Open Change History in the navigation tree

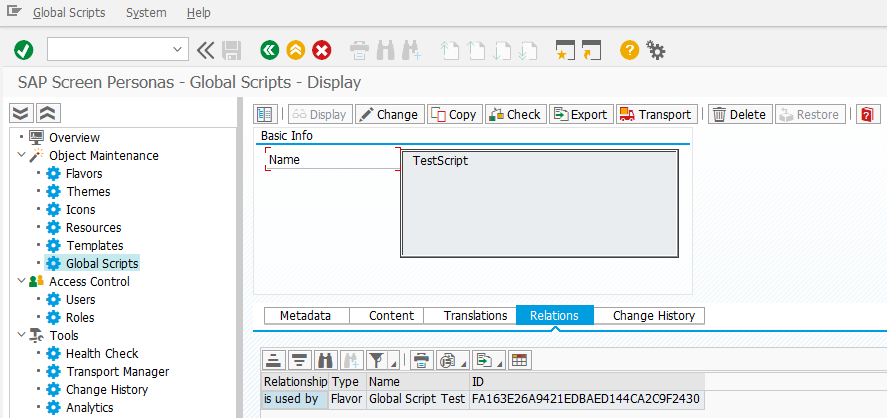(x=107, y=390)
